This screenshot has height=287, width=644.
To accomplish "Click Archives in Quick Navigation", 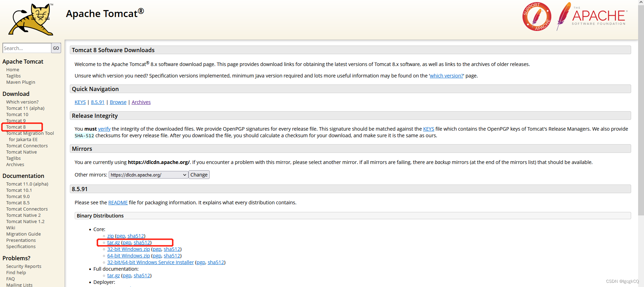I will [x=141, y=102].
